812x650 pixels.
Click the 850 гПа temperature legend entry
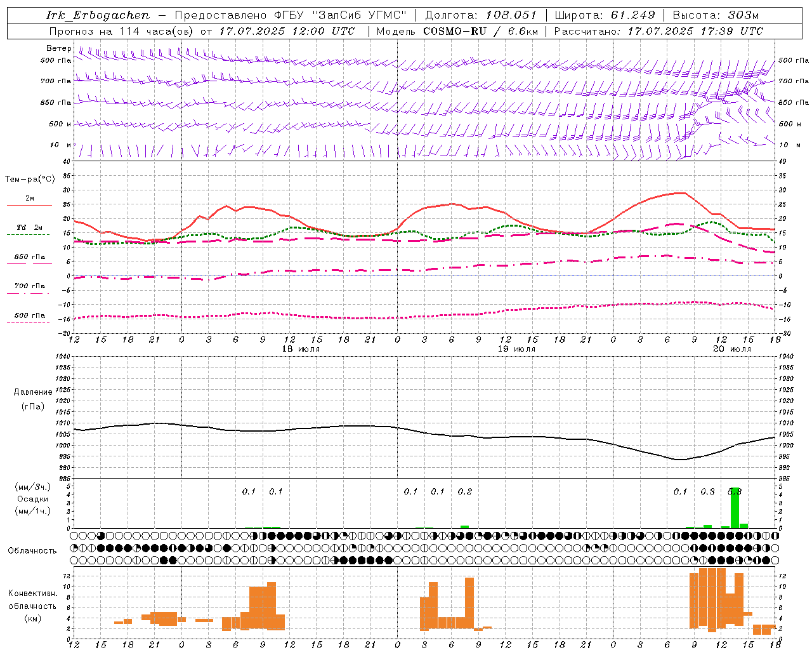tap(29, 257)
